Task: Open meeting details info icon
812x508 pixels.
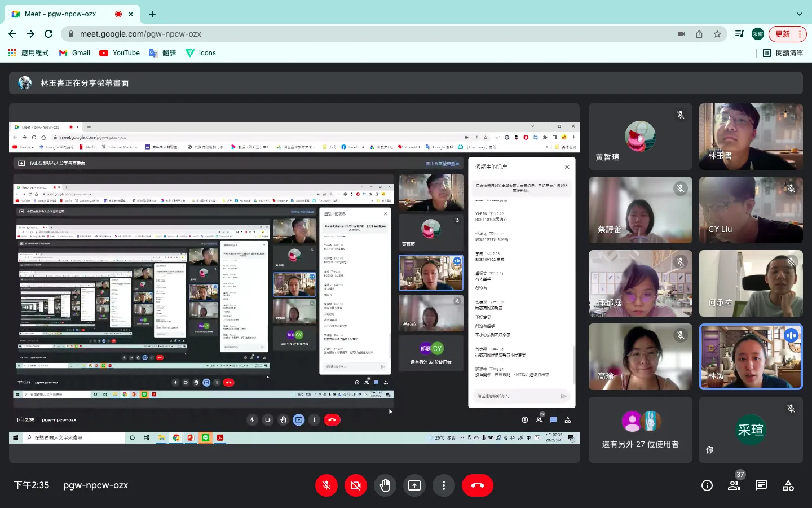Action: coord(707,485)
